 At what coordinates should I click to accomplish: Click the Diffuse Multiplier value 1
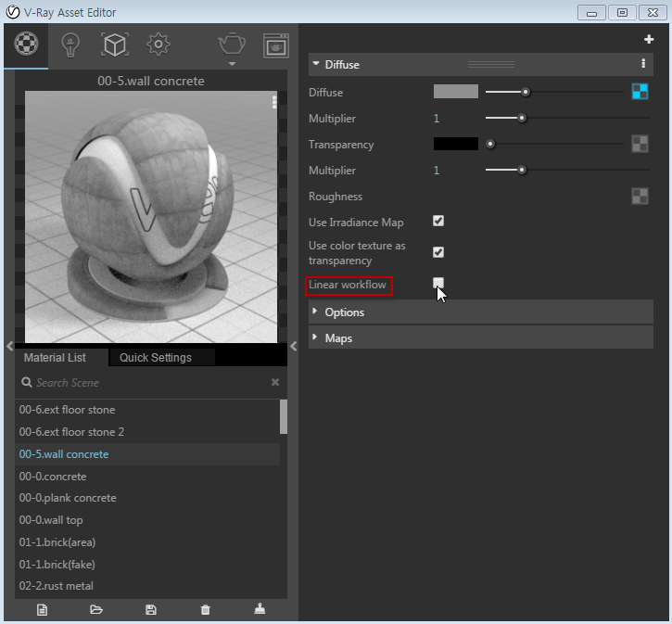click(x=437, y=119)
